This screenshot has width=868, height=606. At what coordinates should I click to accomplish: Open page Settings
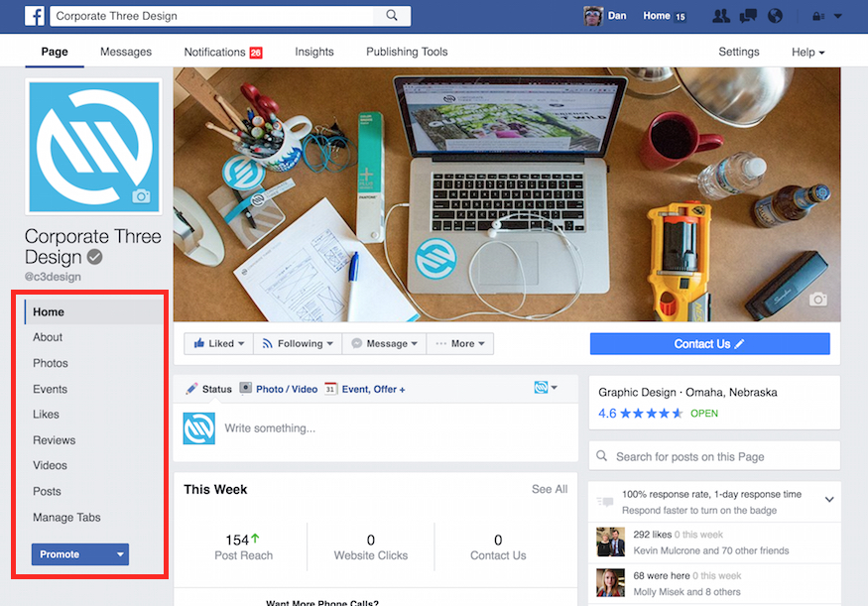tap(738, 52)
